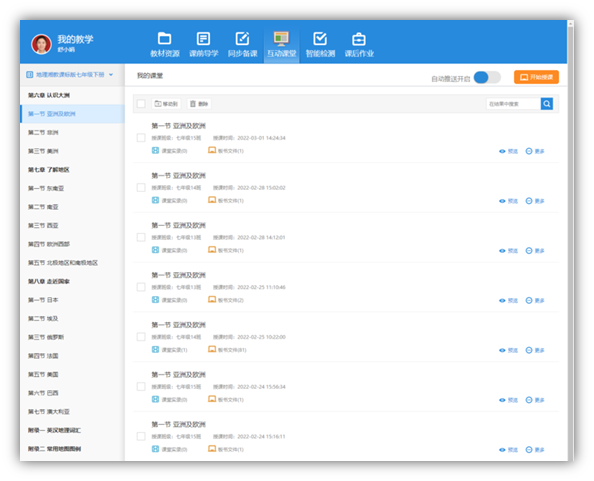Open the 同步备课 edit icon tab
This screenshot has width=594, height=481.
[242, 45]
